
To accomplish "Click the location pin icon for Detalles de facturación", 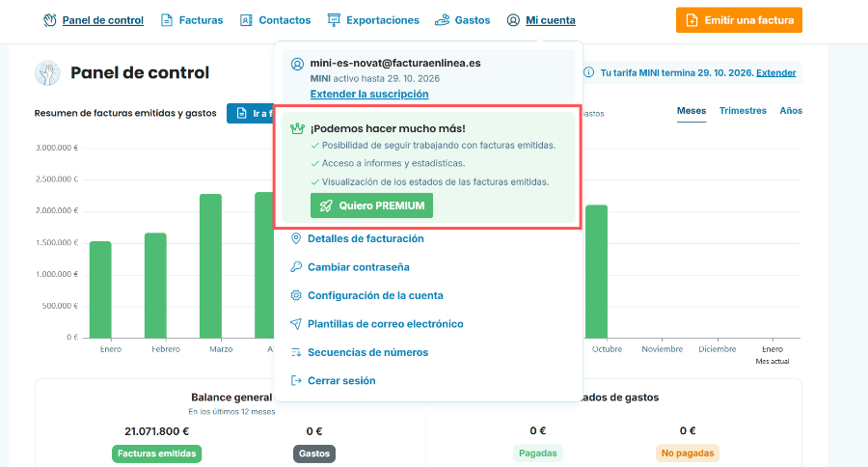I will pyautogui.click(x=296, y=238).
